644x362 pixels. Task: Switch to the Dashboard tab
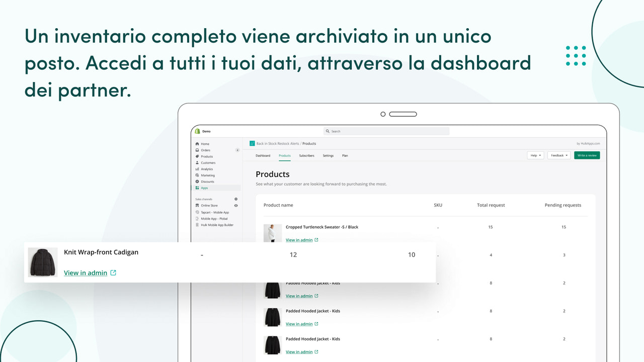263,156
